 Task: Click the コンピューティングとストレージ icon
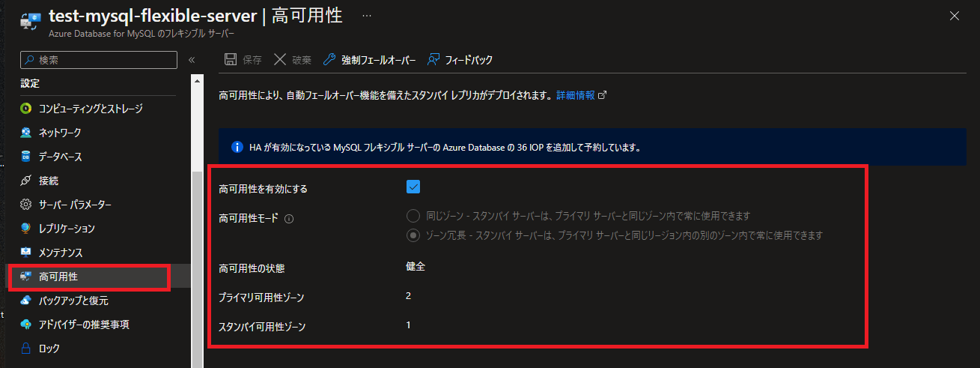25,109
